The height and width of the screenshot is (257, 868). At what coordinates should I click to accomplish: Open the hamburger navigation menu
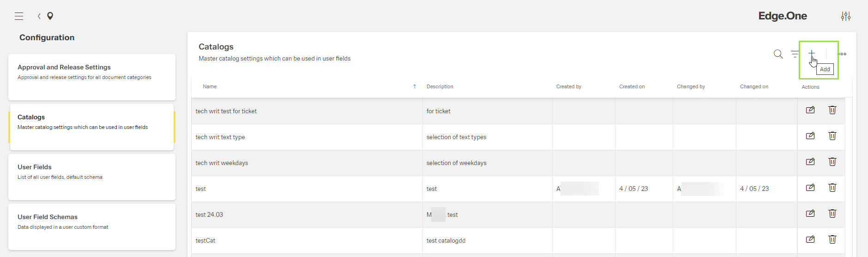(x=19, y=16)
